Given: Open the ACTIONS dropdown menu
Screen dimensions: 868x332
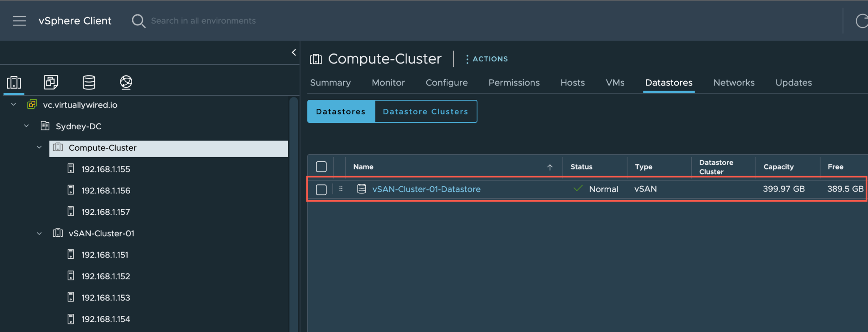Looking at the screenshot, I should click(x=487, y=59).
